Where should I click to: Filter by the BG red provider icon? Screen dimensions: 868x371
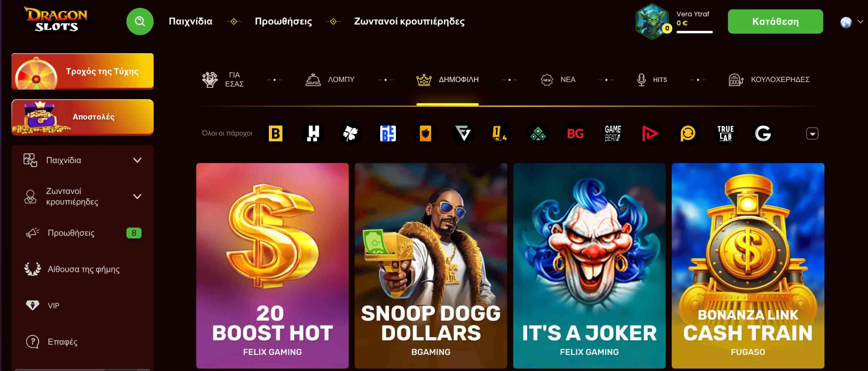click(x=575, y=133)
